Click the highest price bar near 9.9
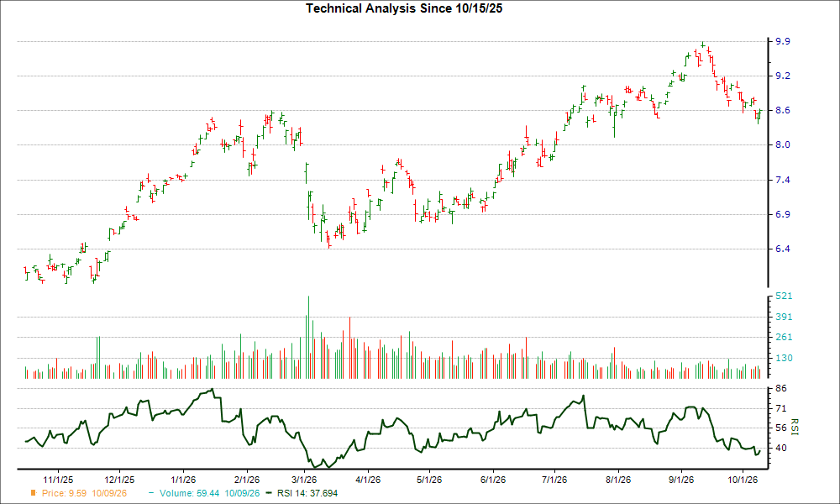The height and width of the screenshot is (504, 840). [702, 45]
